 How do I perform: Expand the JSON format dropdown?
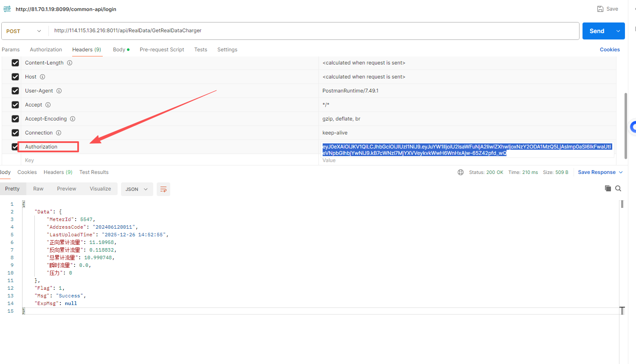click(x=136, y=189)
